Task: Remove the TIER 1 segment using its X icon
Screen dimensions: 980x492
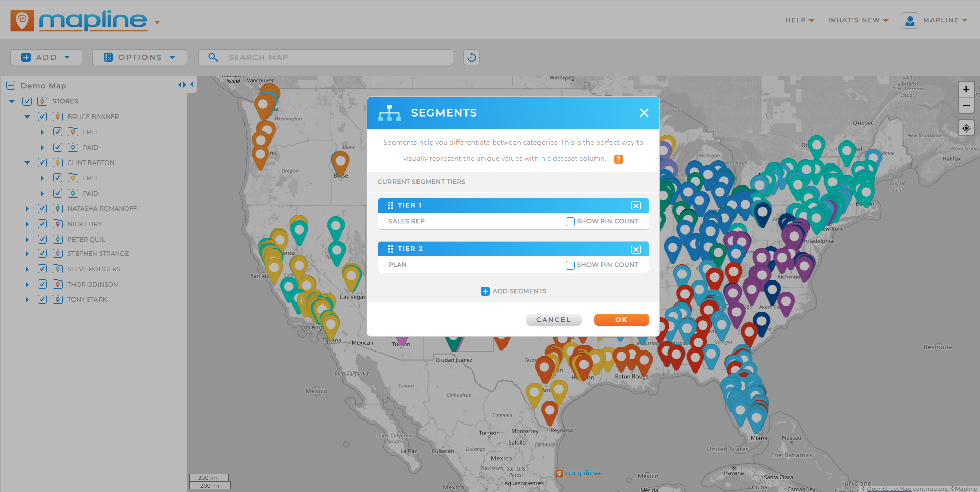Action: [x=635, y=206]
